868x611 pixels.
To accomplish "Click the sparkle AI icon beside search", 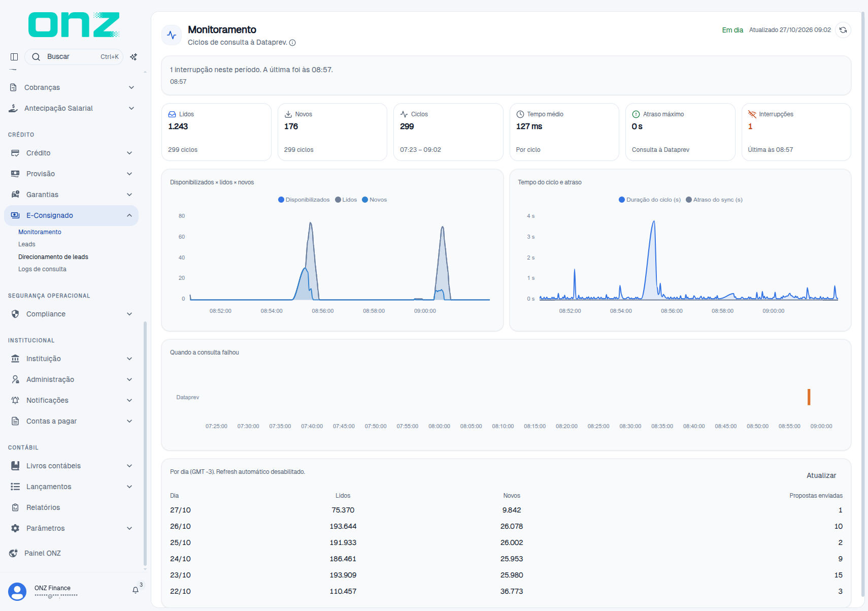I will click(x=133, y=57).
